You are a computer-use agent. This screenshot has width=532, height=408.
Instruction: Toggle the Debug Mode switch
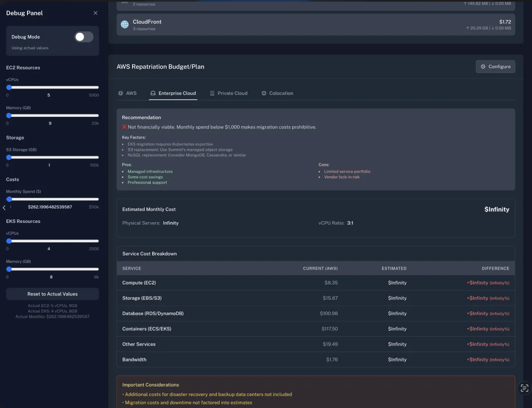[x=84, y=37]
